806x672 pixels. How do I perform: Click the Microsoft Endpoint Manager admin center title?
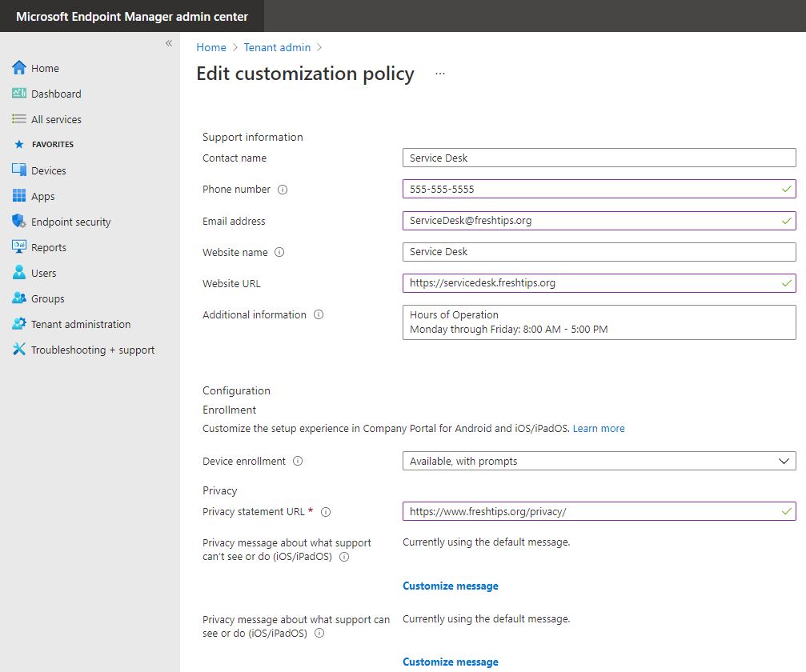[x=132, y=17]
